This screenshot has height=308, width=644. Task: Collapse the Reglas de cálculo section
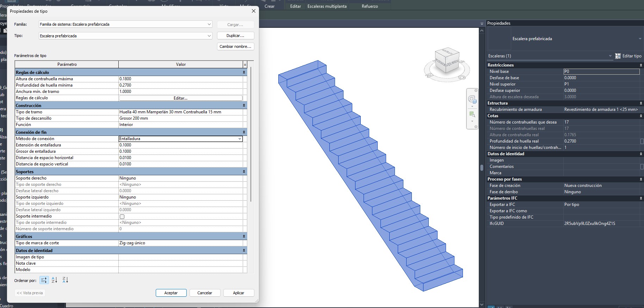coord(244,73)
